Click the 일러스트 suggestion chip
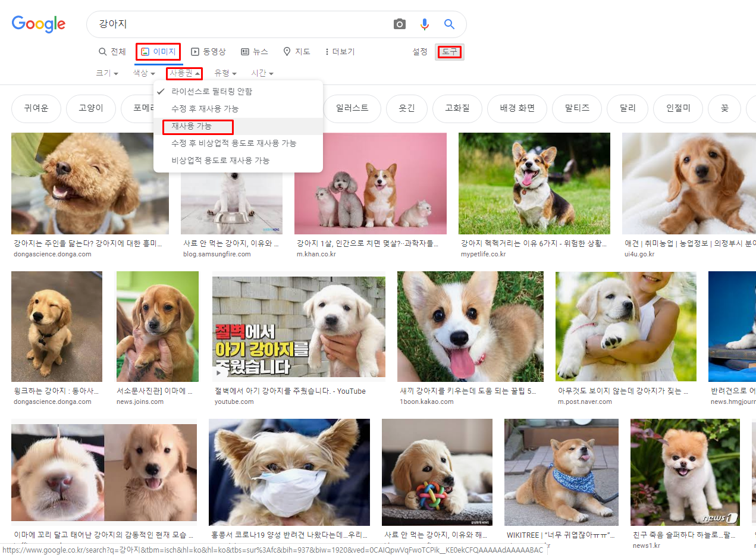 [x=352, y=108]
